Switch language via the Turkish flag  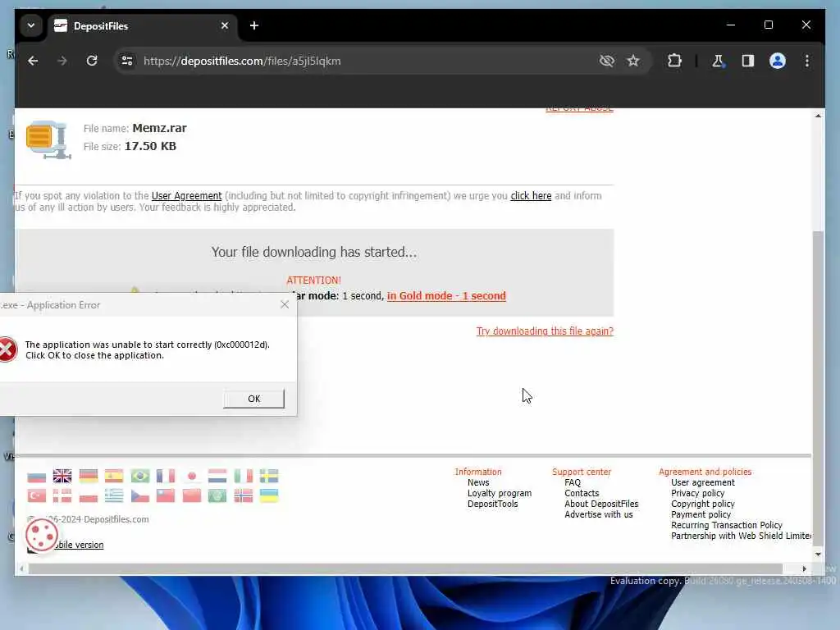[36, 495]
